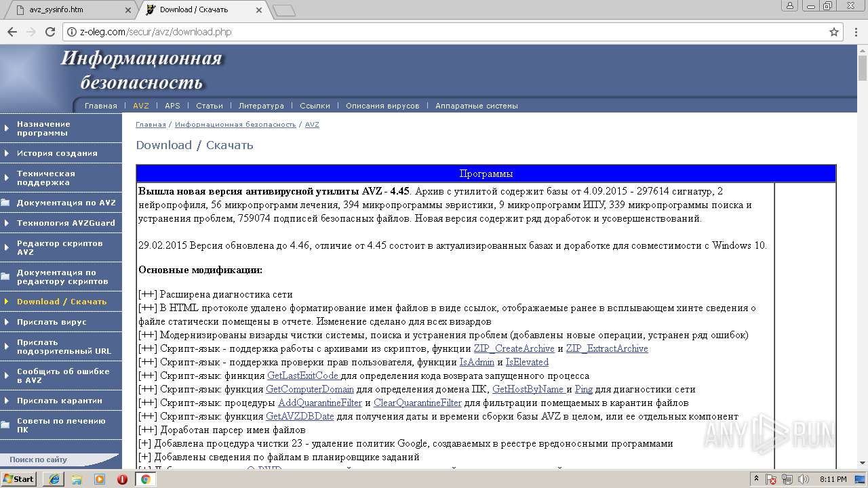The height and width of the screenshot is (488, 868).
Task: Click Информационная безопасность breadcrumb link
Action: tap(235, 125)
